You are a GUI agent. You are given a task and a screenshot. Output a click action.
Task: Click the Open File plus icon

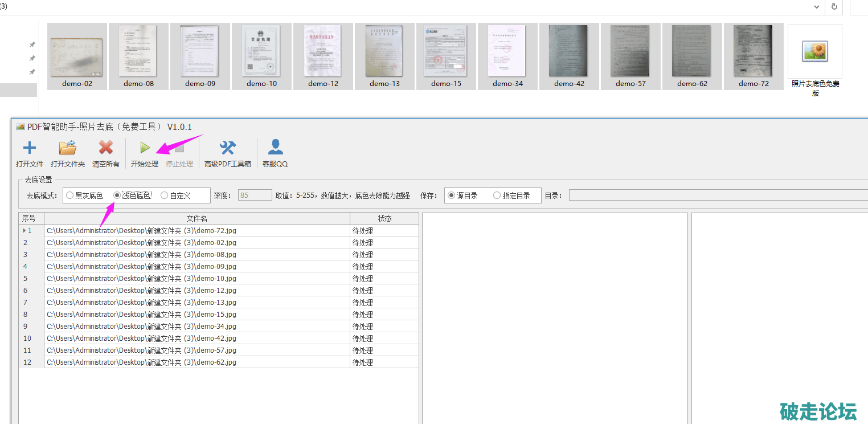click(29, 149)
